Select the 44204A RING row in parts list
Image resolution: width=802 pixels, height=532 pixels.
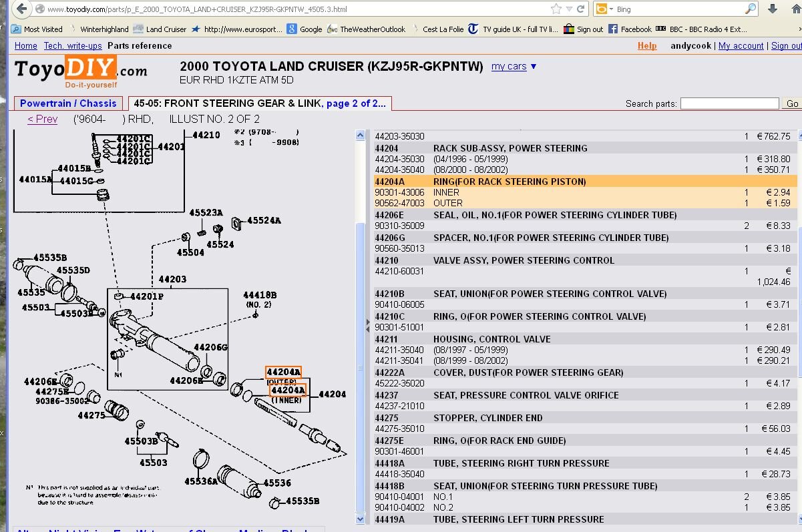pos(585,182)
